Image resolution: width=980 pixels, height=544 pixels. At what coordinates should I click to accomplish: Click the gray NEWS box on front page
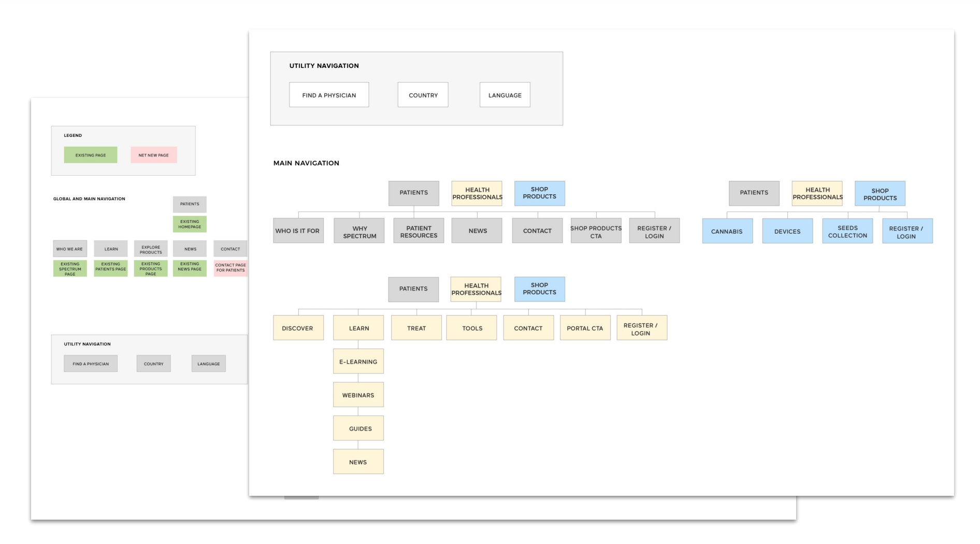(477, 231)
